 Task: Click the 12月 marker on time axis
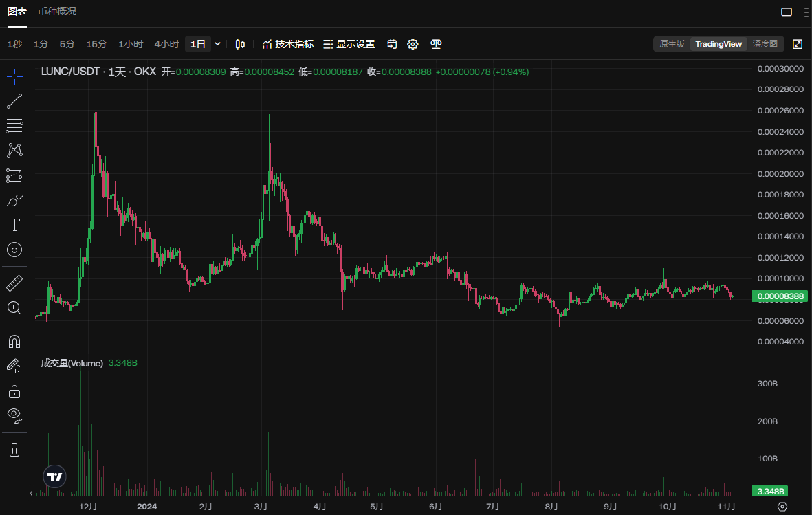(87, 506)
